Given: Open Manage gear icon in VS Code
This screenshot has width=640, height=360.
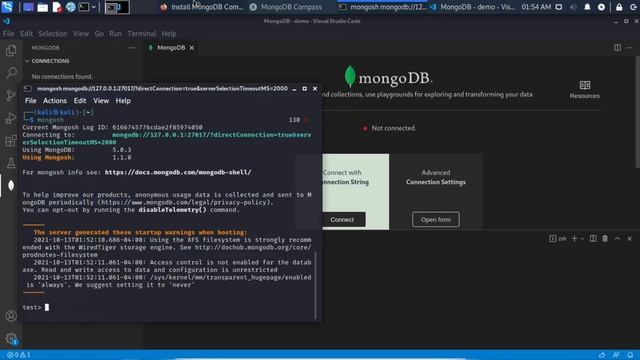Looking at the screenshot, I should tap(11, 338).
